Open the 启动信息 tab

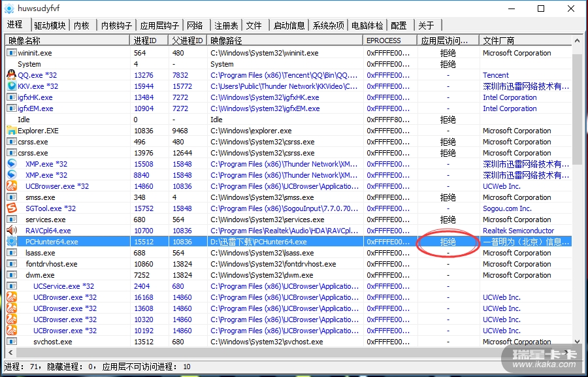pos(289,25)
